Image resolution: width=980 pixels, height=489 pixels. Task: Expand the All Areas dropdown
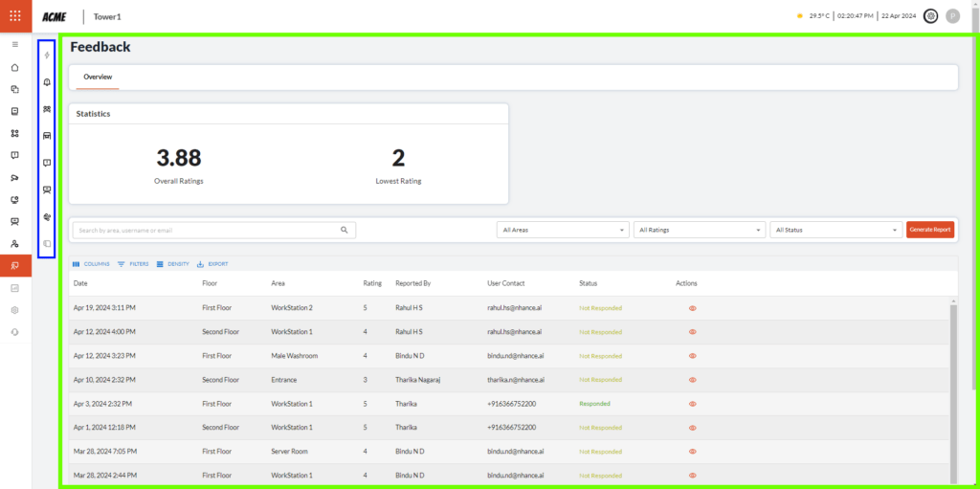[x=562, y=230]
